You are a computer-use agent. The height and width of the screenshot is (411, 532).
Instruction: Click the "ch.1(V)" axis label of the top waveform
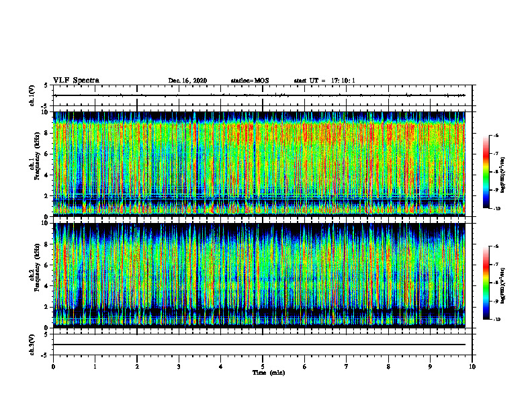(x=32, y=95)
